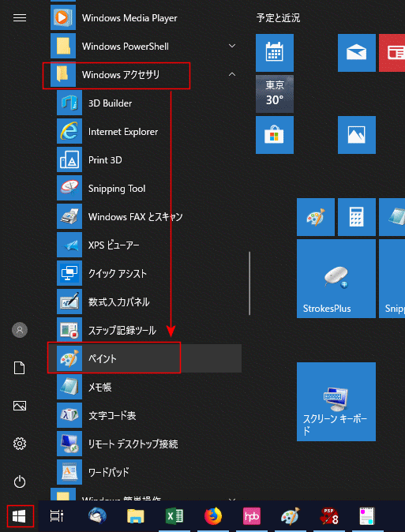Open the Windows PowerShell folder entry
Image resolution: width=405 pixels, height=532 pixels.
146,46
